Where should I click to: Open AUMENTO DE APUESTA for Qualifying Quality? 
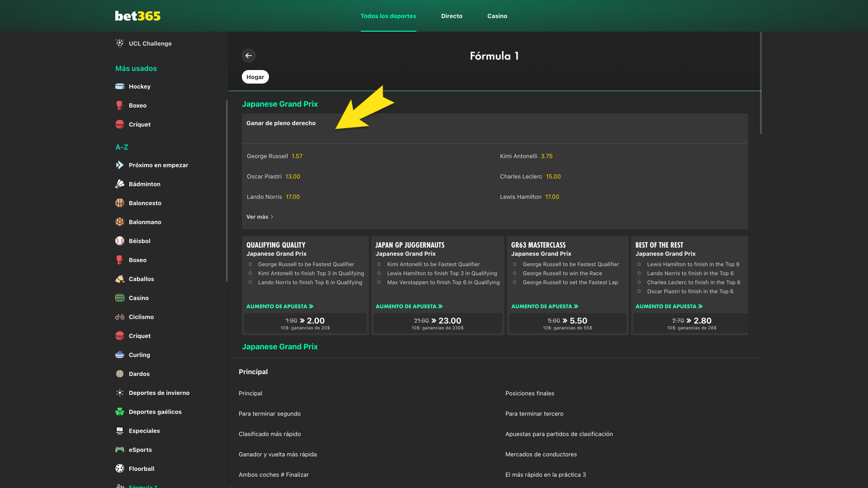pos(280,306)
